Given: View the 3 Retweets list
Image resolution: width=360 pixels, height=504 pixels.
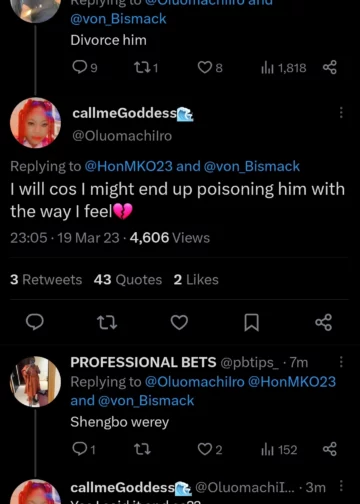Looking at the screenshot, I should click(x=46, y=280).
